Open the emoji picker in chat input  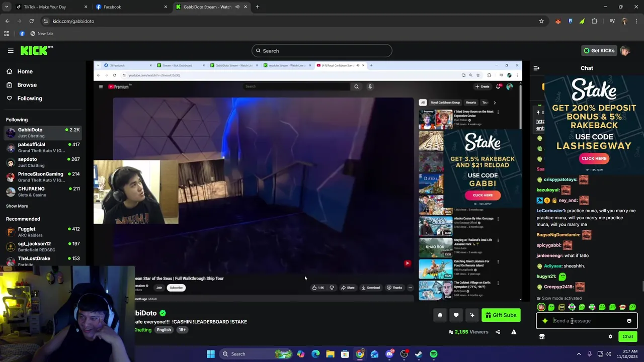(629, 321)
